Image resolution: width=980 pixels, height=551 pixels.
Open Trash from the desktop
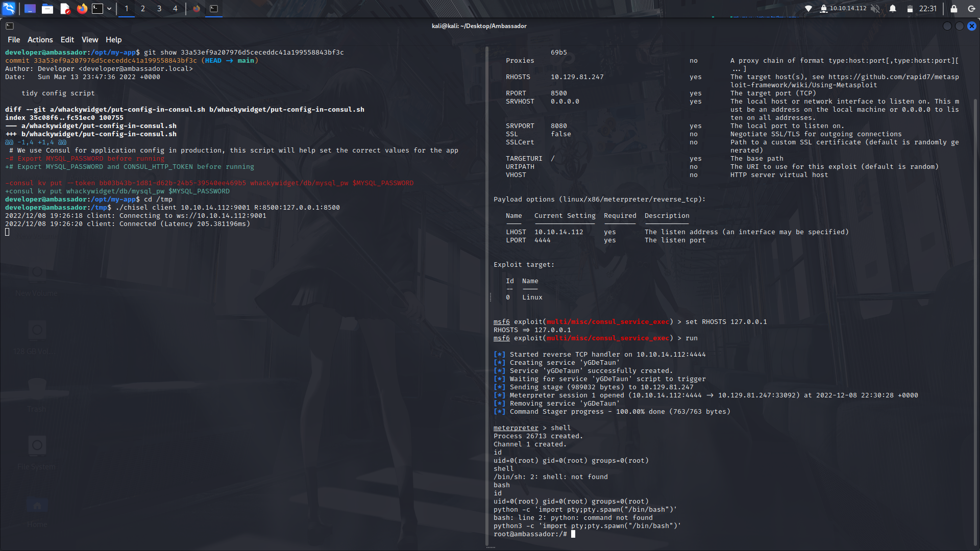(36, 393)
